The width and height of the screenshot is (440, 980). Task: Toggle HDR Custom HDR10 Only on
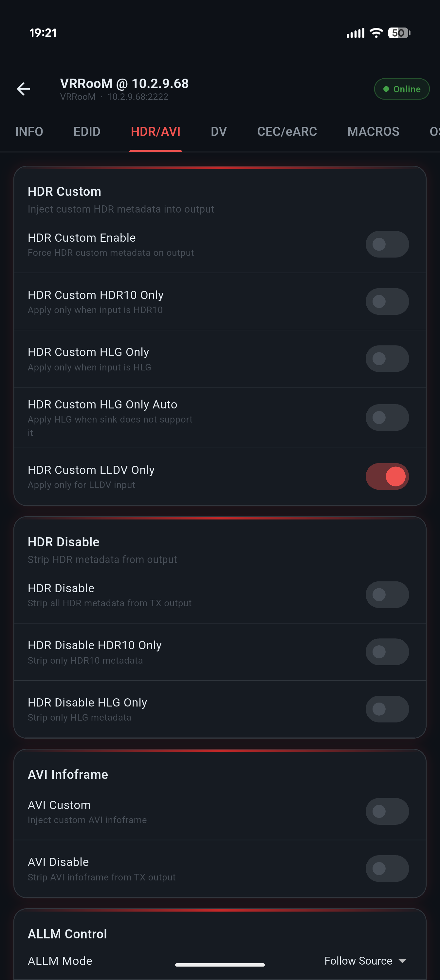point(387,302)
